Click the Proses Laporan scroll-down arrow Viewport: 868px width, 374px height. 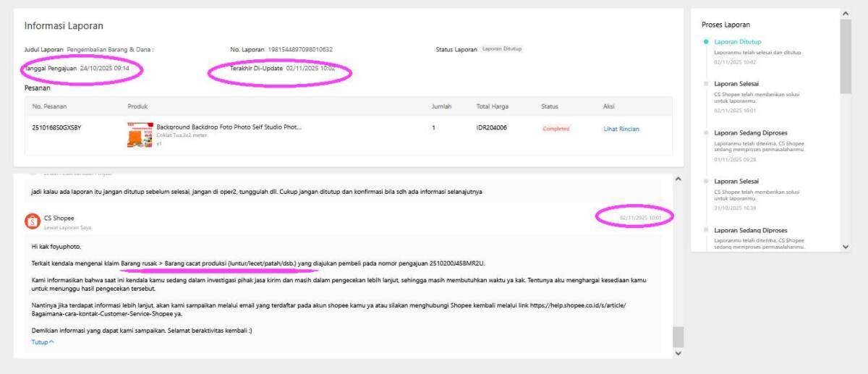847,247
